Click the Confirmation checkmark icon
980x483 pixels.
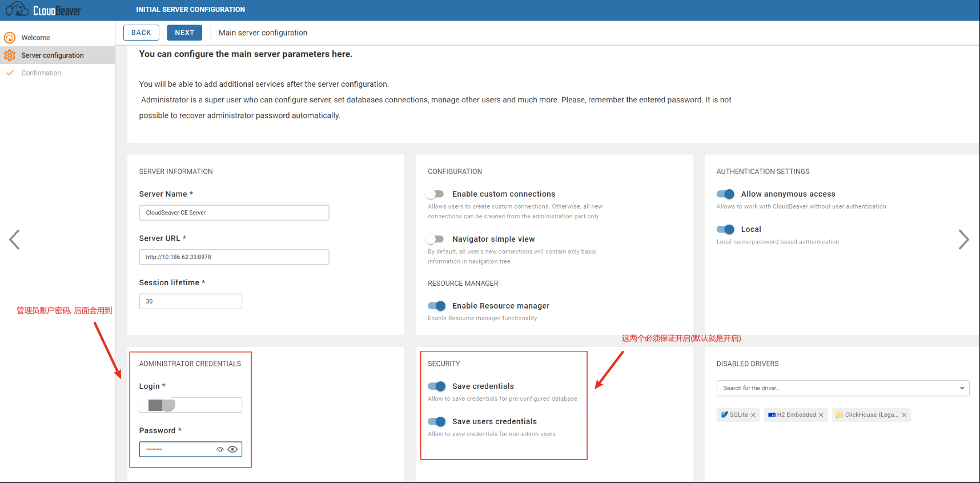[x=10, y=73]
